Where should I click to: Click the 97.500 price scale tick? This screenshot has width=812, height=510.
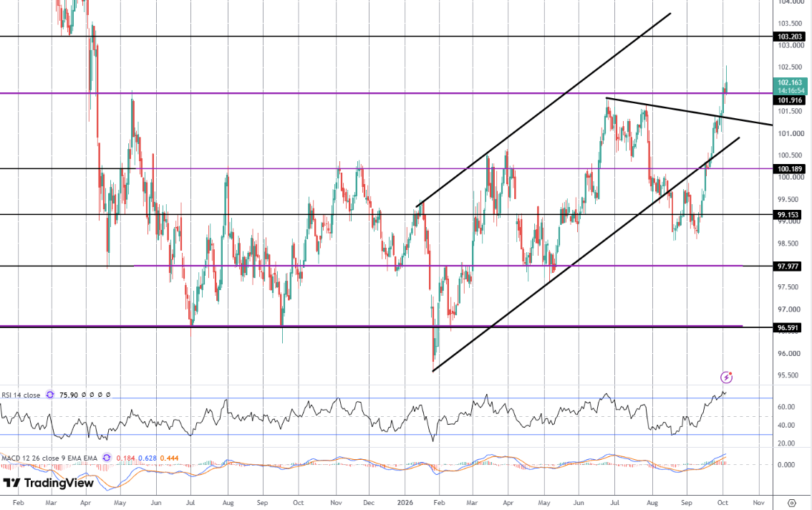click(x=789, y=287)
